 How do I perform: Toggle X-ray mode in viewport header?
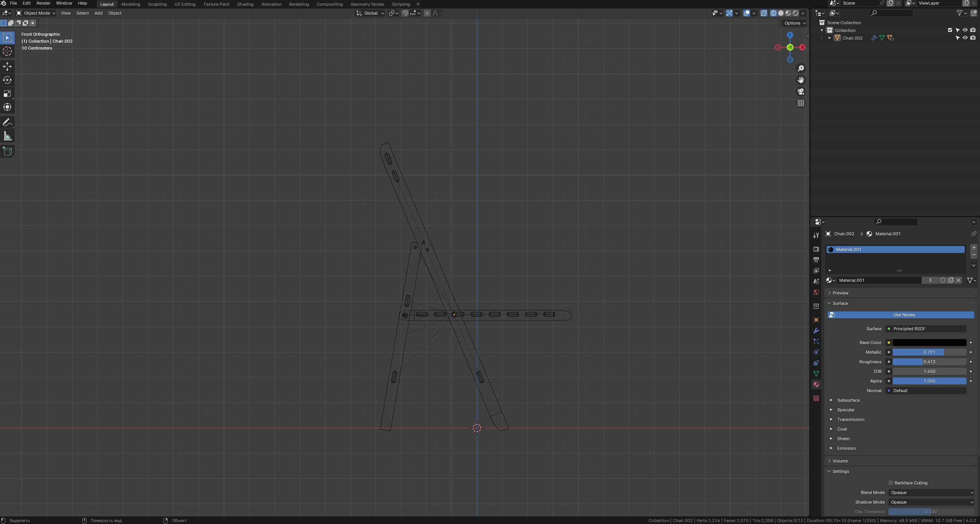(x=764, y=13)
